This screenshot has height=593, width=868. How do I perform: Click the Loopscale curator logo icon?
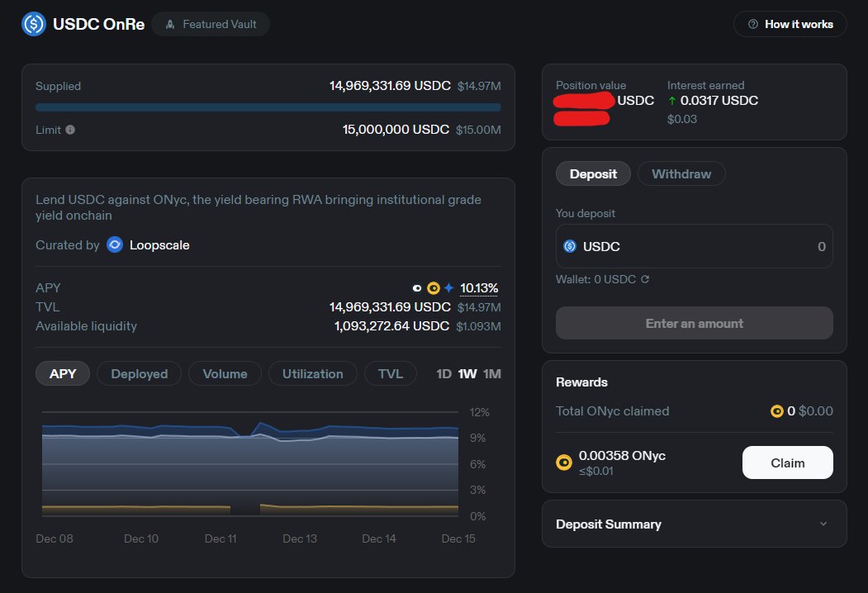coord(115,244)
